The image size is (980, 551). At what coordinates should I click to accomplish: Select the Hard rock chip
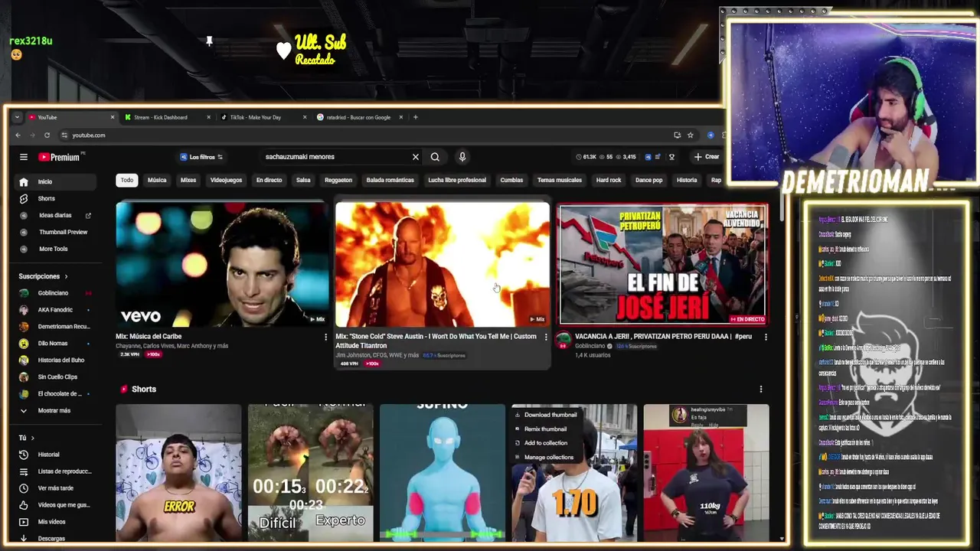[609, 180]
